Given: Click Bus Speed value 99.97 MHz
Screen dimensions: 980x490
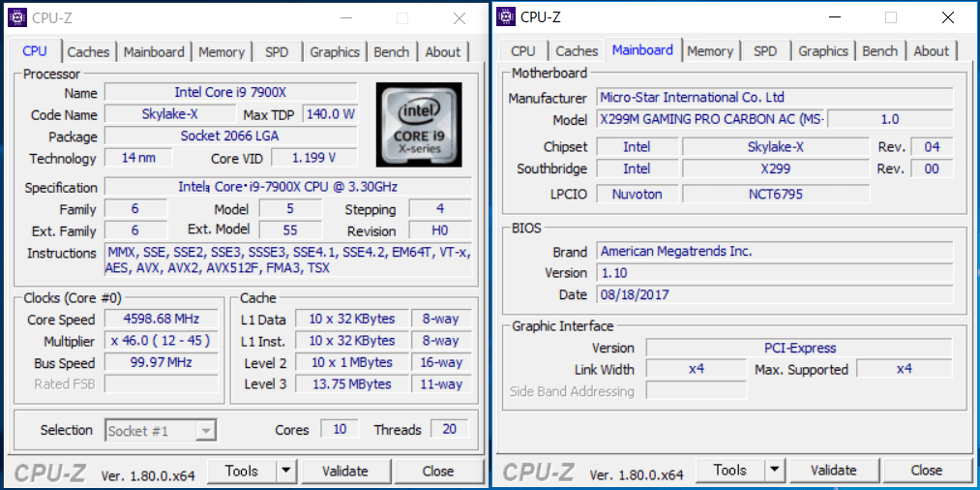Looking at the screenshot, I should (162, 362).
